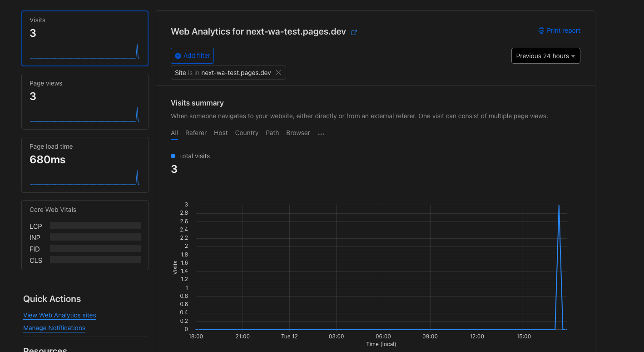Screen dimensions: 644x352
Task: Open the report in a new tab via external link icon
Action: 354,32
